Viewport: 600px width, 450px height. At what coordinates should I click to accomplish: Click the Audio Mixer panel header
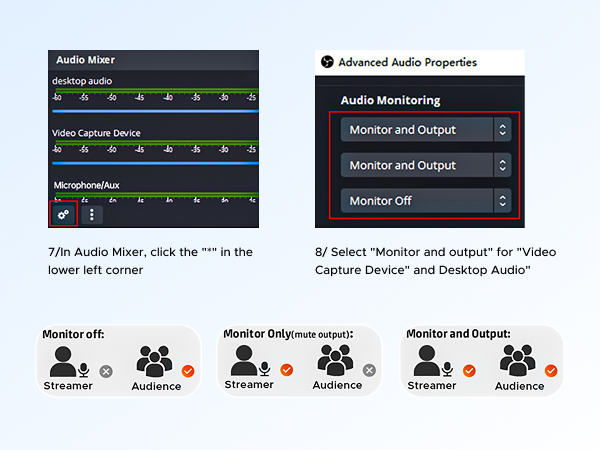[86, 60]
